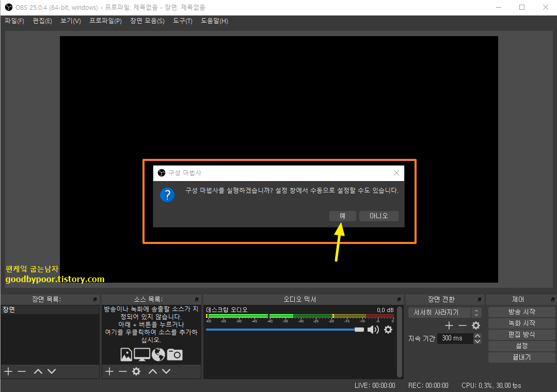The height and width of the screenshot is (392, 557).
Task: Undock the 오디오 믹서 panel
Action: 399,300
